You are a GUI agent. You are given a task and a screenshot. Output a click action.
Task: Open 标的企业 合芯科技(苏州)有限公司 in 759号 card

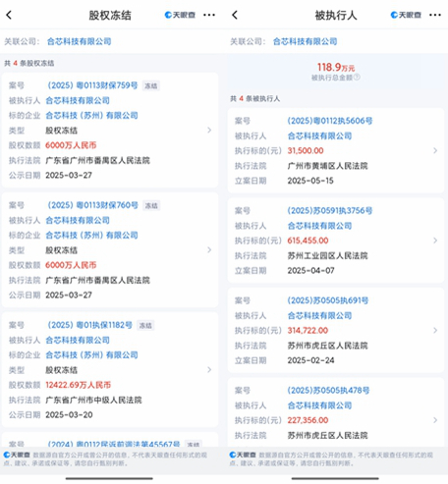(x=91, y=115)
